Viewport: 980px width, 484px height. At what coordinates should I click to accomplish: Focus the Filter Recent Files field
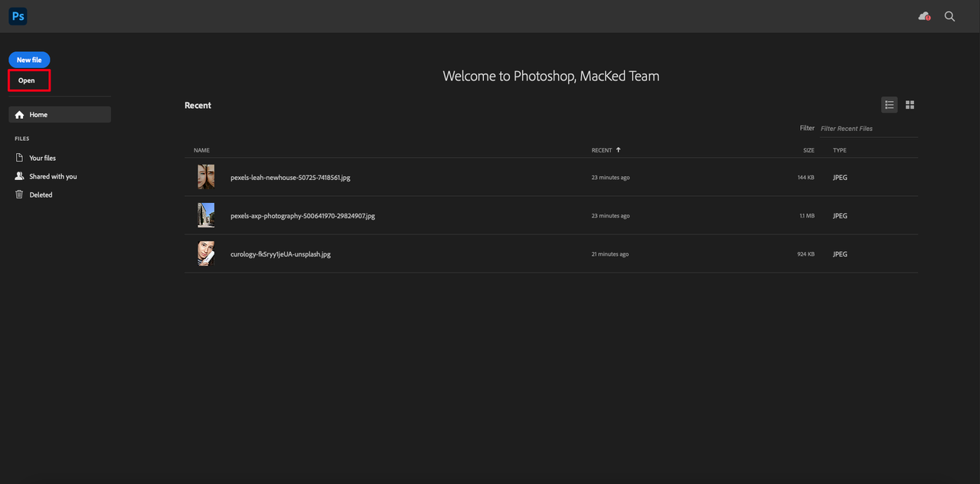[x=868, y=129]
